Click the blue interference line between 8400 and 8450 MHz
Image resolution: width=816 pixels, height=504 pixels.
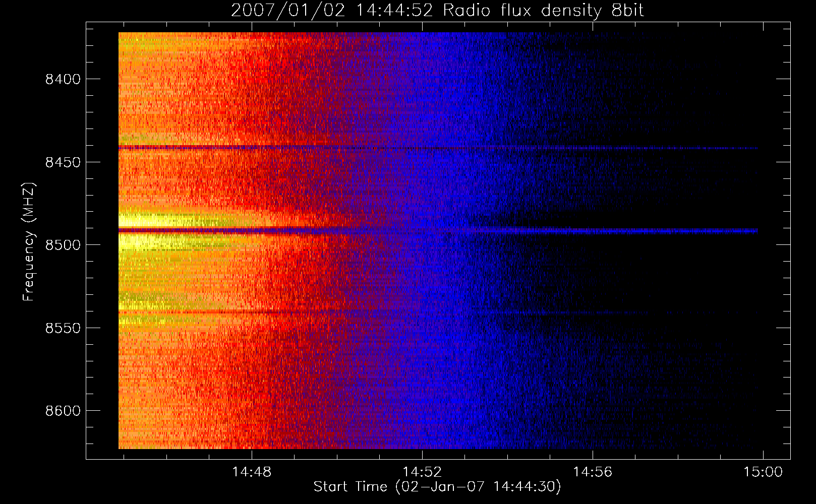(x=438, y=148)
